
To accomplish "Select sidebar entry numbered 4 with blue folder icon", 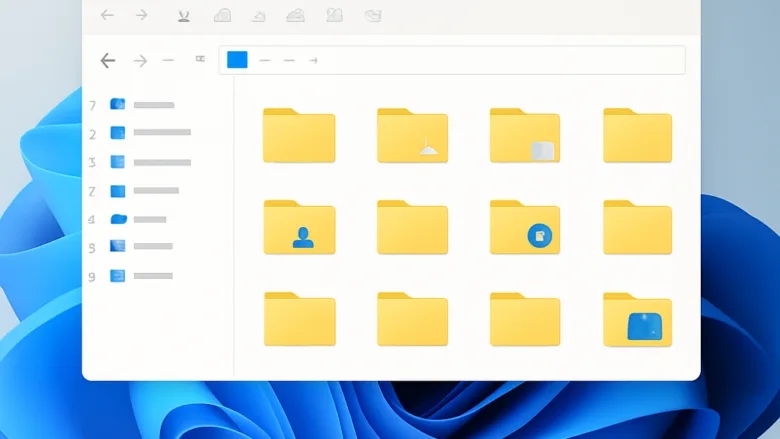I will (128, 219).
